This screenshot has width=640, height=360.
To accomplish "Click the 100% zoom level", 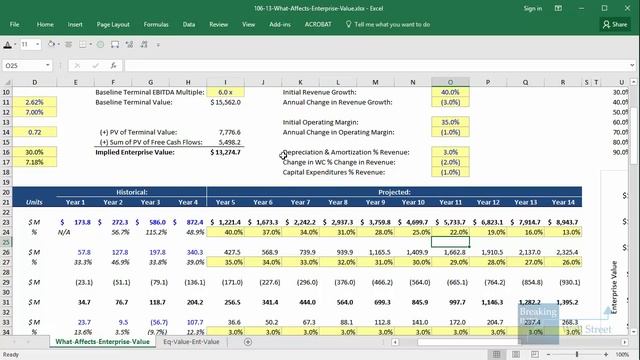I will (622, 354).
